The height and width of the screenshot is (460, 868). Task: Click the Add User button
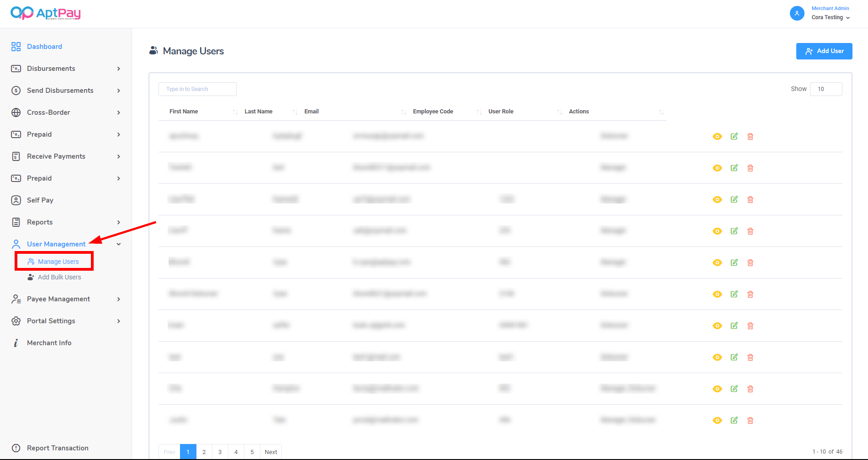point(824,51)
